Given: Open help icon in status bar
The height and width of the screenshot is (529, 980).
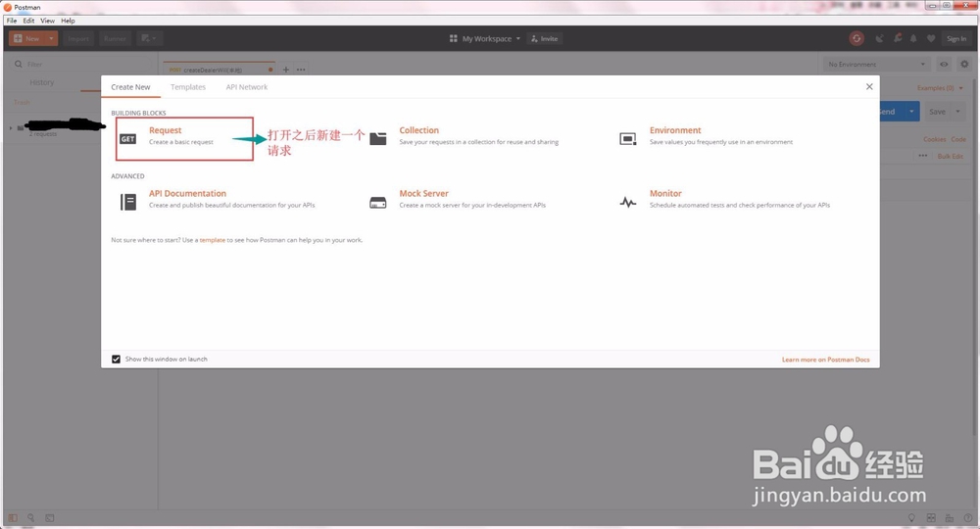Looking at the screenshot, I should (x=967, y=518).
